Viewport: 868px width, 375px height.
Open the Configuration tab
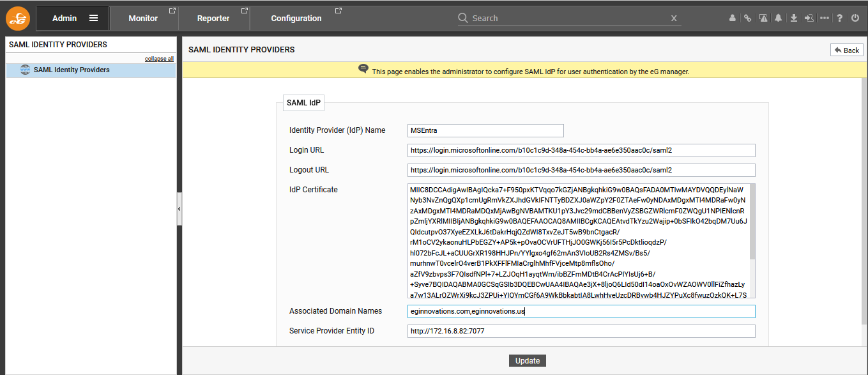coord(296,19)
